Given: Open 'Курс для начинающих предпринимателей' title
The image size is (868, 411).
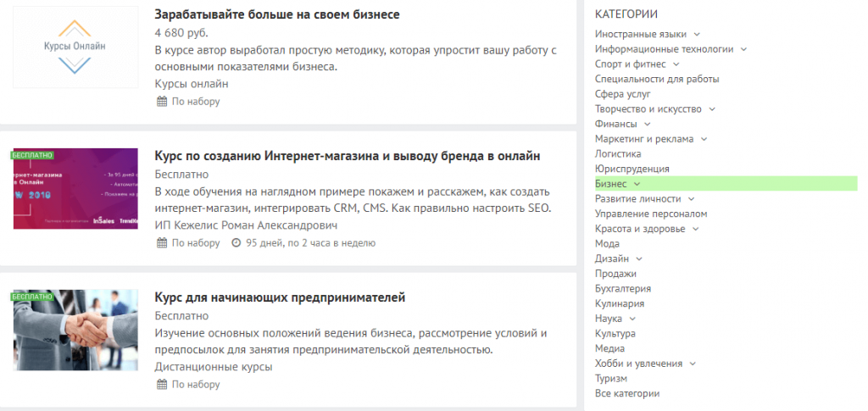Looking at the screenshot, I should pos(280,297).
